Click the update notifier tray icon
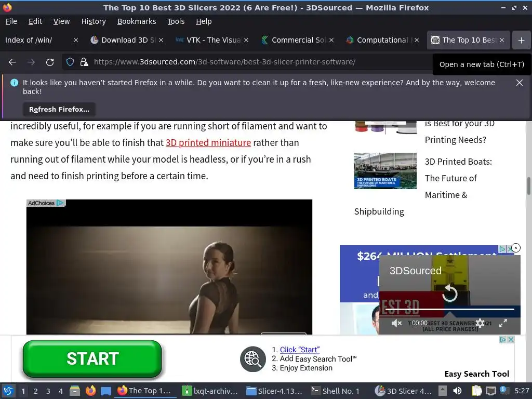 [503, 390]
